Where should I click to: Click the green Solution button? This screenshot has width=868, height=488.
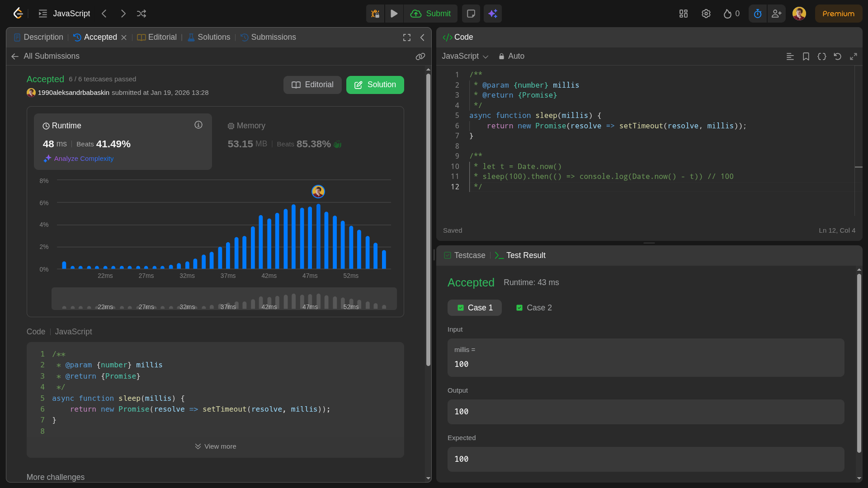[375, 85]
